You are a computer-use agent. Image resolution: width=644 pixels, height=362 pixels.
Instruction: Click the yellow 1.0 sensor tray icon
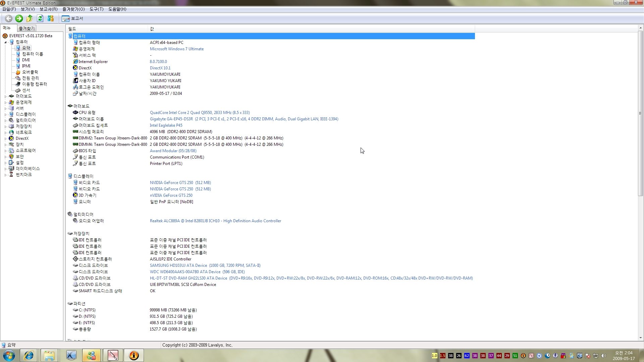pos(434,356)
